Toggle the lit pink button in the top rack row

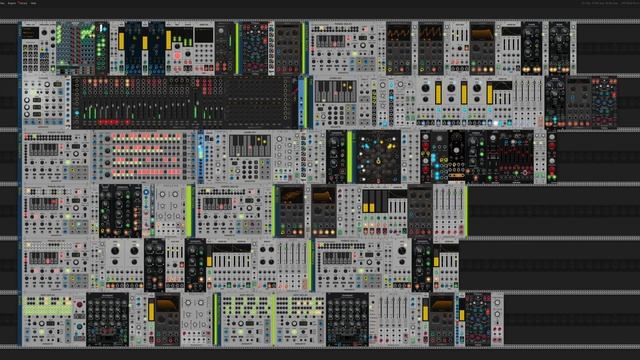click(x=178, y=56)
